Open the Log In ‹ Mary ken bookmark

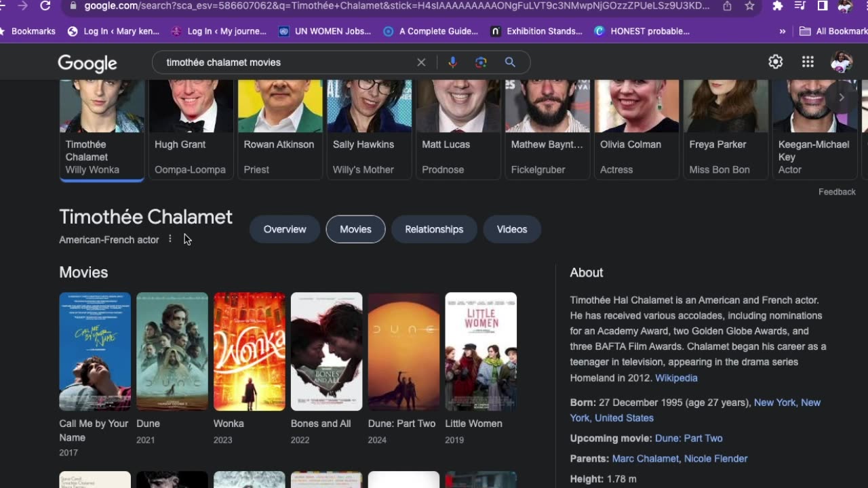point(114,31)
